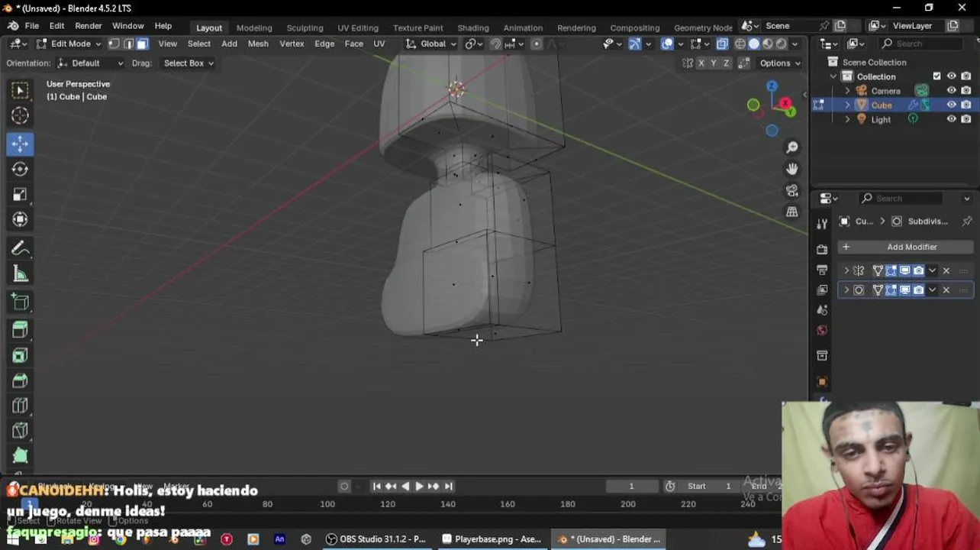Open the Drag Select Box dropdown
This screenshot has height=550, width=980.
189,63
